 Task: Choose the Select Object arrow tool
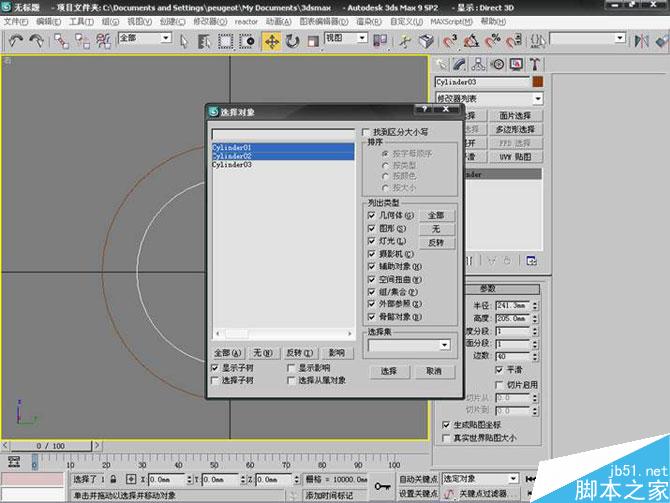(x=186, y=41)
